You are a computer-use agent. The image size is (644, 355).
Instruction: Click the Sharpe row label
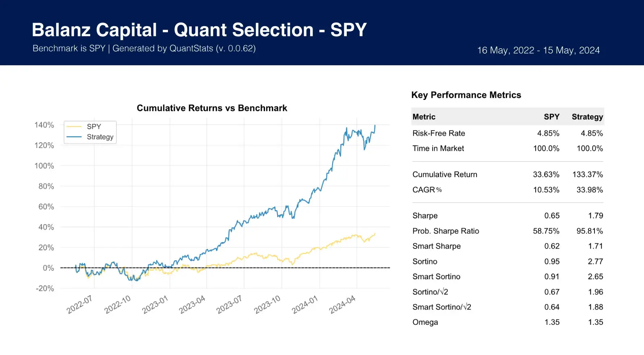[425, 216]
